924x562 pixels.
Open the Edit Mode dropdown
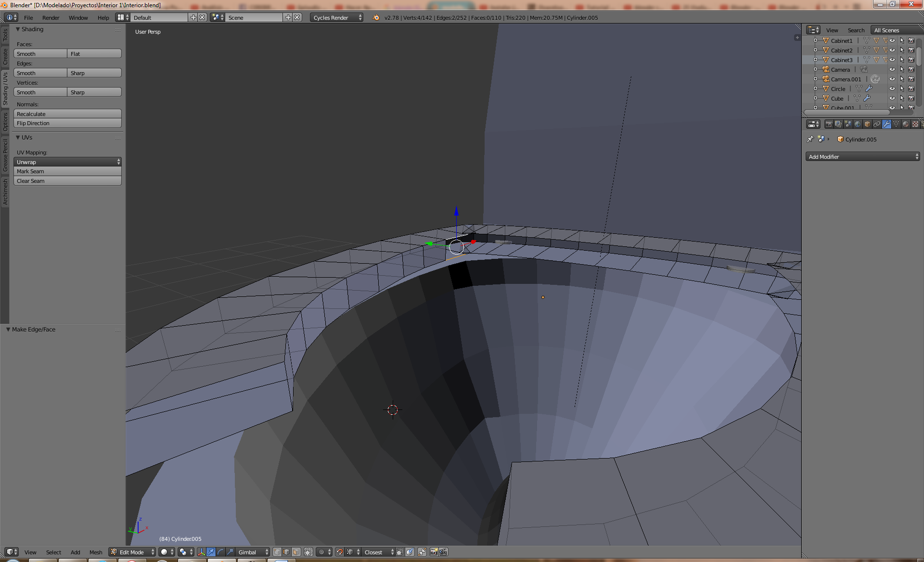click(x=132, y=552)
